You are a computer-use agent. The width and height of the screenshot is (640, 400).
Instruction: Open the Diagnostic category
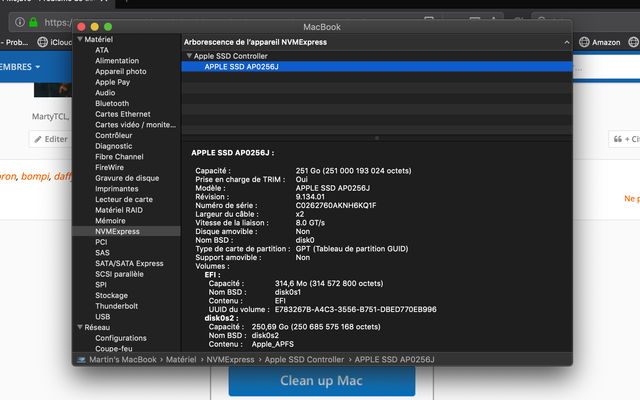pos(114,146)
